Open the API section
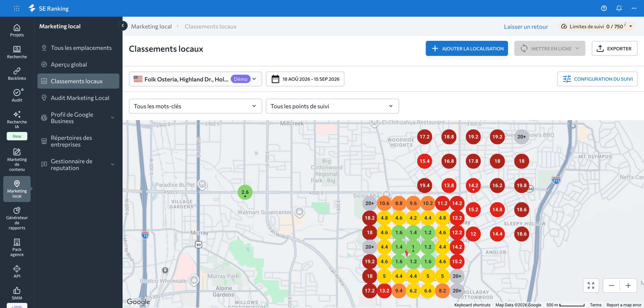644x308 pixels. pos(17,272)
